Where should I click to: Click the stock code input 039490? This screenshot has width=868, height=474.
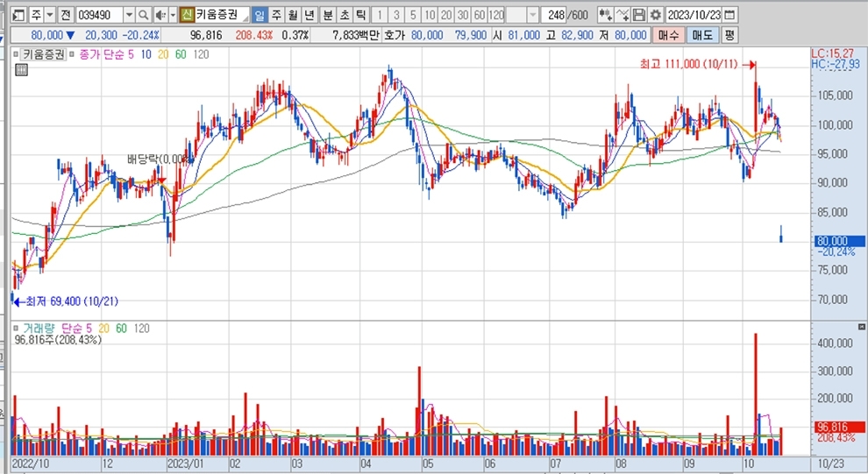(100, 15)
